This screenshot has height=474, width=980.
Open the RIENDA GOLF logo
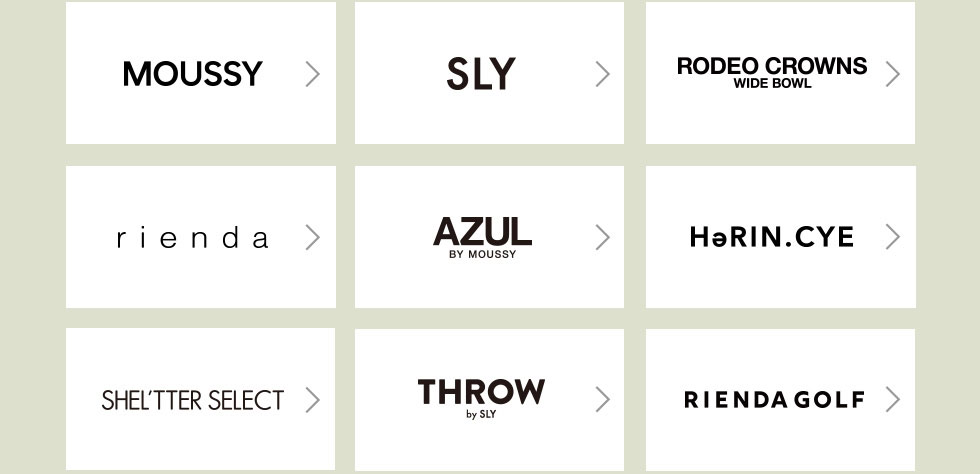[x=774, y=400]
